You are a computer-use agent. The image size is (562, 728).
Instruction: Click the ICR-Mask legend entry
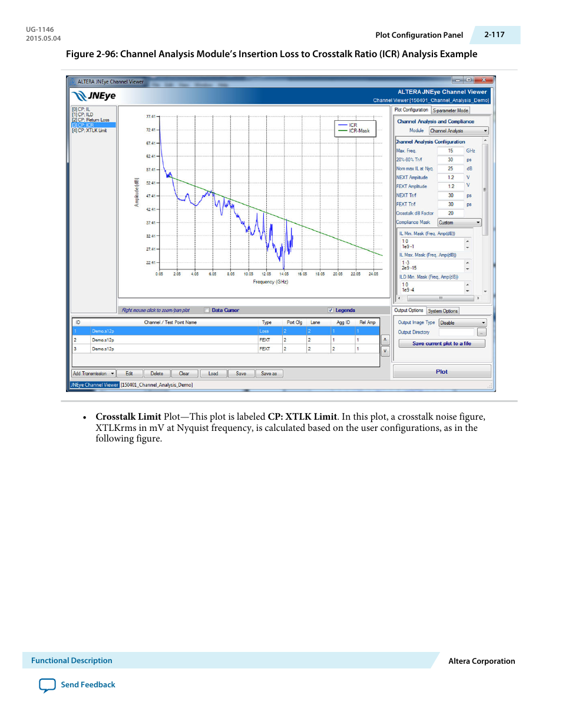point(354,131)
